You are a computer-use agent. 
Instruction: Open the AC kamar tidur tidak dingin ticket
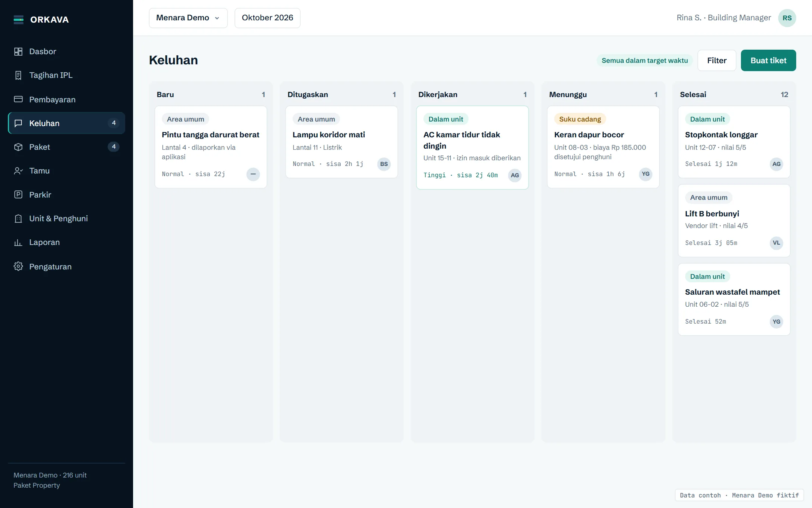pos(472,148)
